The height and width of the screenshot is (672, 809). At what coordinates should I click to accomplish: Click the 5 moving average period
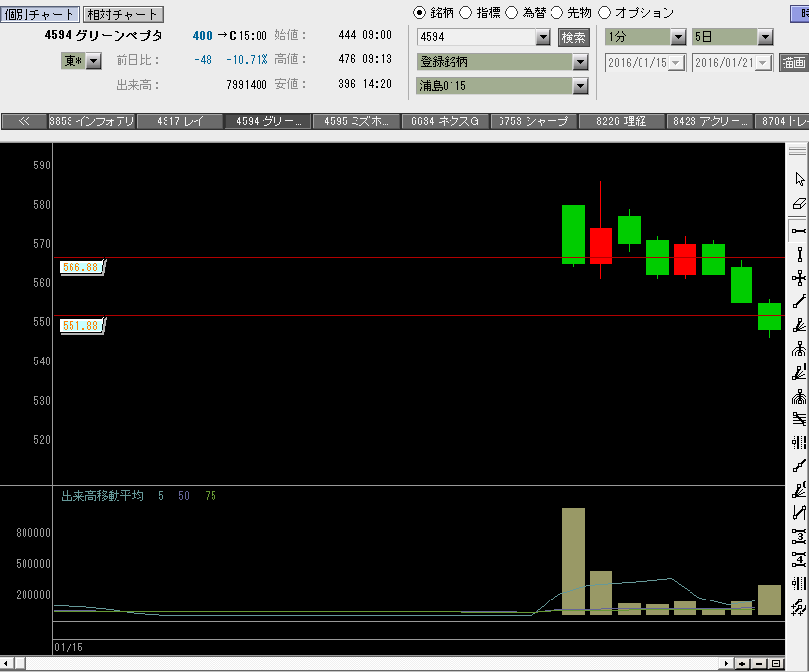161,496
